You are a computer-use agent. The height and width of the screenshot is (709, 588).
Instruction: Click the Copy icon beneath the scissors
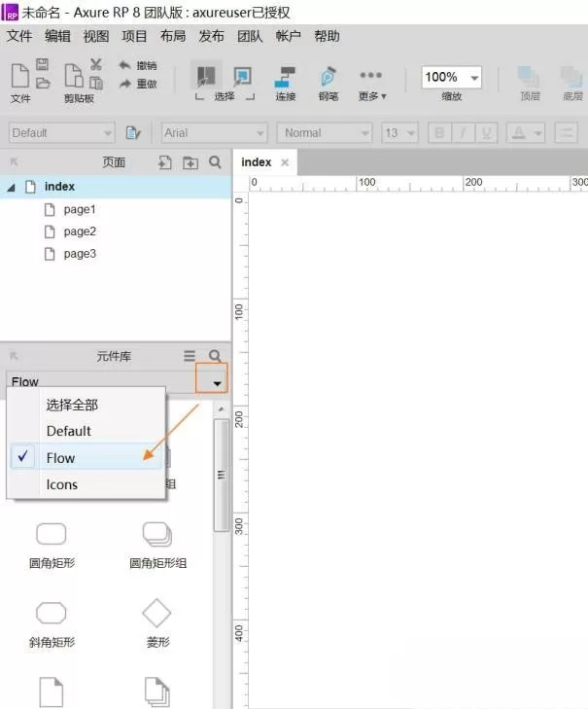pos(96,84)
